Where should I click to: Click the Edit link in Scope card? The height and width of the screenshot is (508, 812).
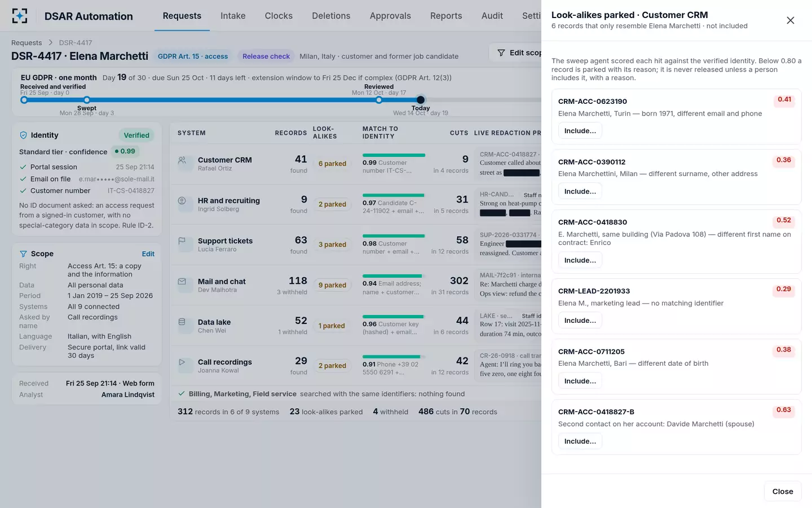(x=148, y=254)
